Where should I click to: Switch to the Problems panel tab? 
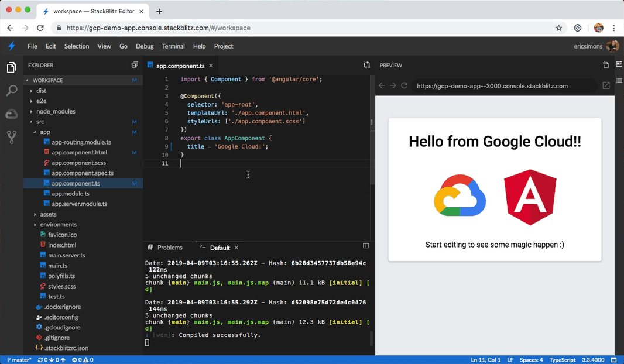pos(170,248)
